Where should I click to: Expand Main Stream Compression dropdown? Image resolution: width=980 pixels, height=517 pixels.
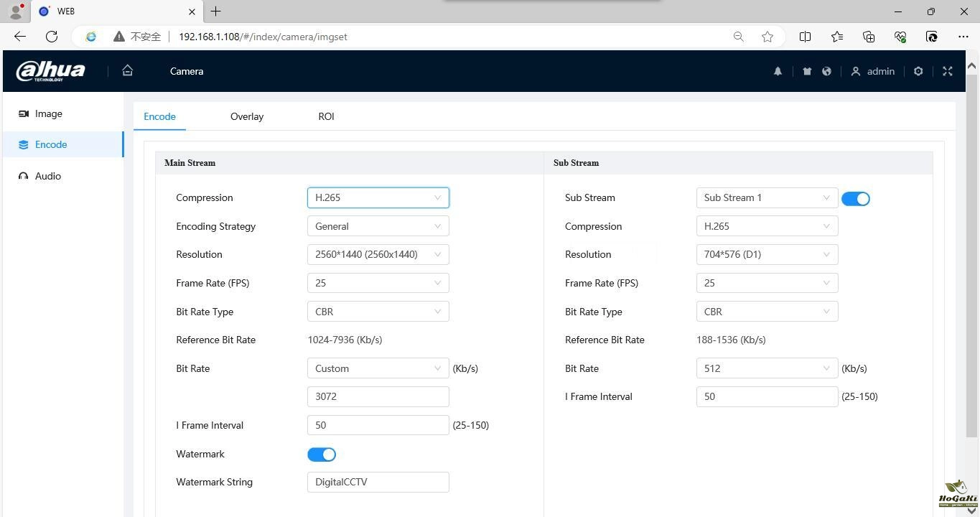(x=378, y=197)
